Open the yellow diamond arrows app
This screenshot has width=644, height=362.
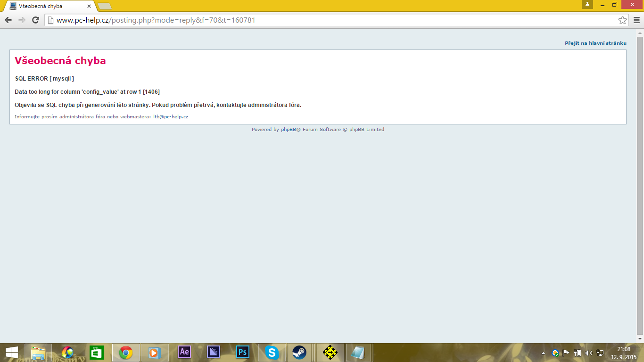(x=330, y=353)
